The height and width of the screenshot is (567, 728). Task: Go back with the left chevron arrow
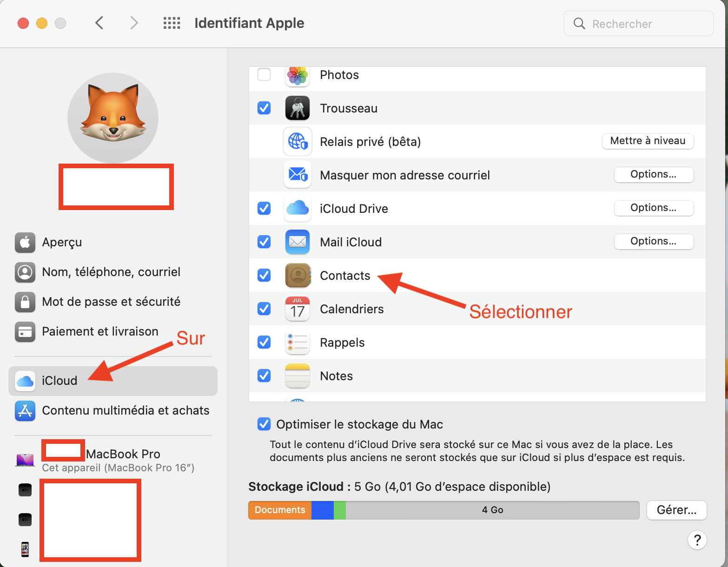point(99,23)
